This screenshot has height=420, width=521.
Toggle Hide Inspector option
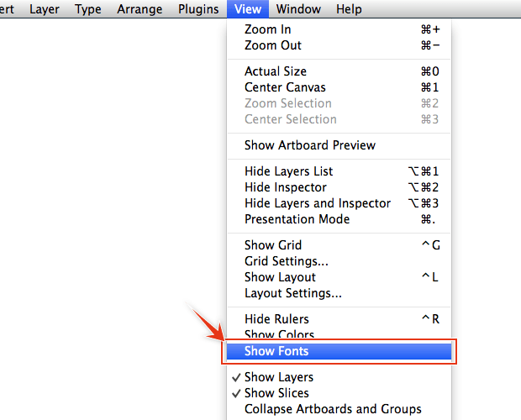coord(285,187)
